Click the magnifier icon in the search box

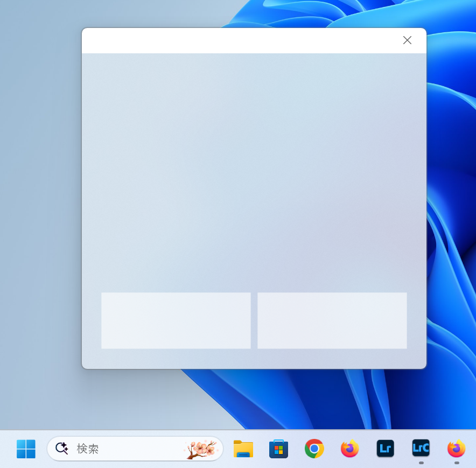(x=62, y=448)
